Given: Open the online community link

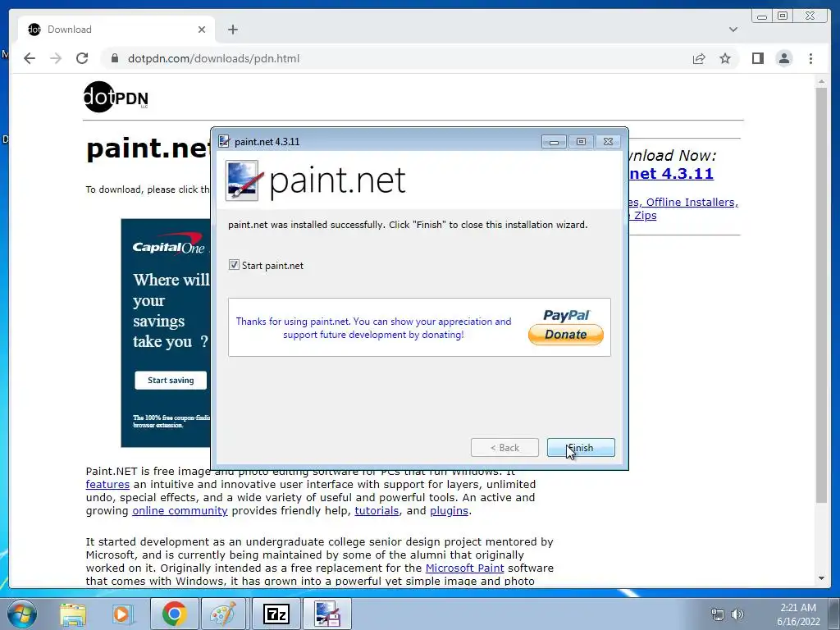Looking at the screenshot, I should click(x=180, y=510).
